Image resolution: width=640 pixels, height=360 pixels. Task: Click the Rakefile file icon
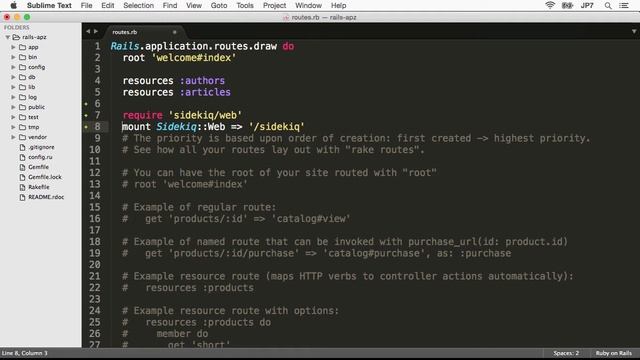coord(22,187)
